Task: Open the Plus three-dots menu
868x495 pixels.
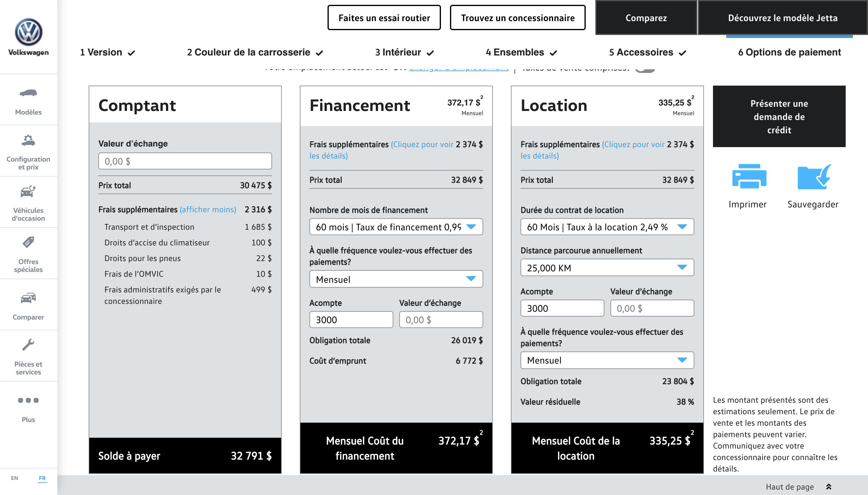Action: (x=28, y=400)
